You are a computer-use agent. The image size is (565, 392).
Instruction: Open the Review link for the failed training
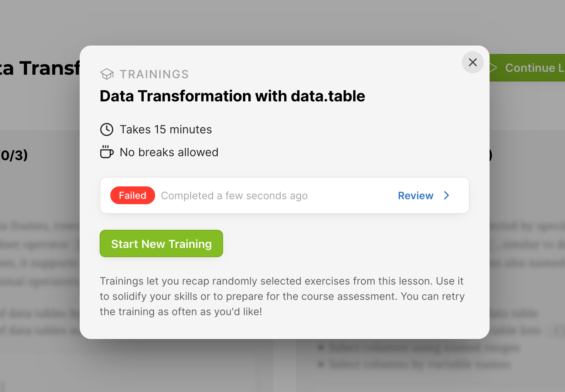416,196
